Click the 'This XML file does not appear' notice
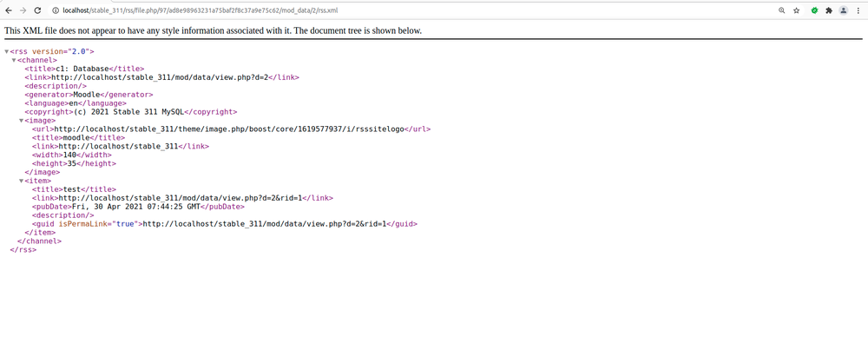Viewport: 868px width, 337px height. (x=214, y=30)
